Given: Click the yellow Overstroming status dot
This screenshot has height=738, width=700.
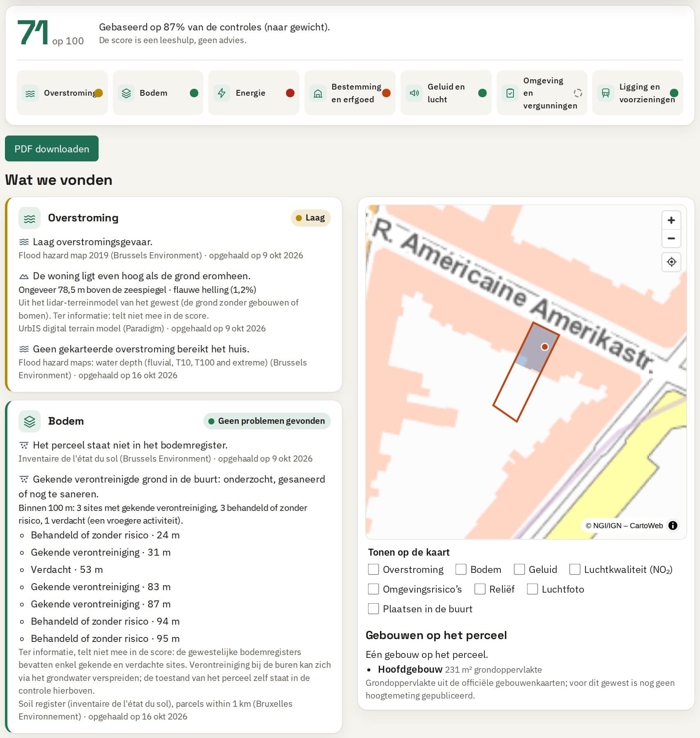Looking at the screenshot, I should click(98, 93).
